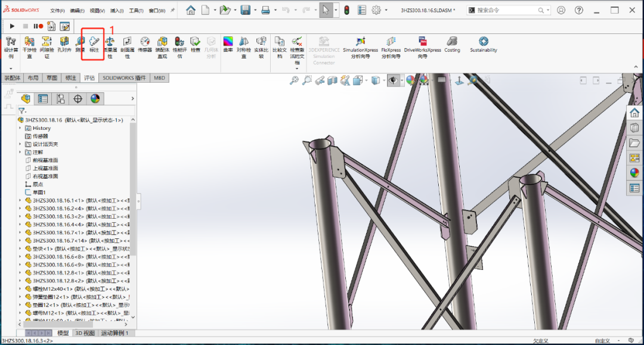Screen dimensions: 644x345
Task: Open the Options gear in the top toolbar
Action: [376, 10]
